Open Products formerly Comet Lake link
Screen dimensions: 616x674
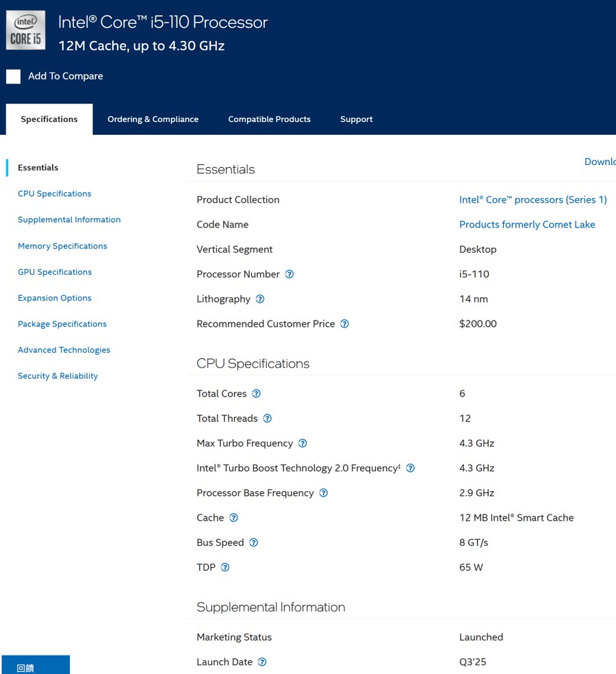[x=527, y=225]
